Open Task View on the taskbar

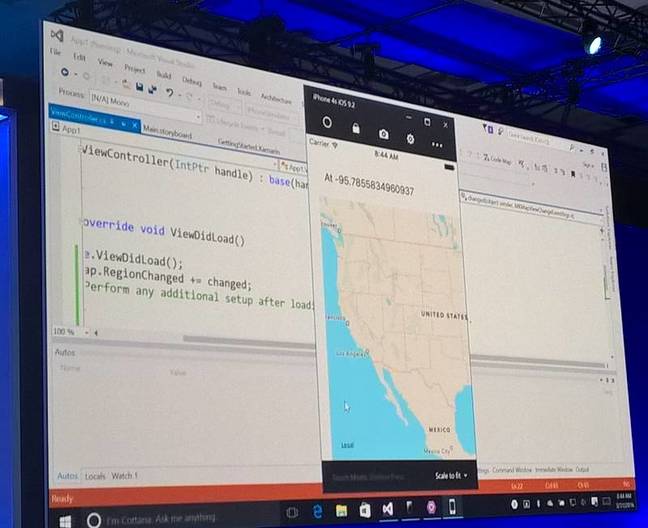click(x=292, y=513)
